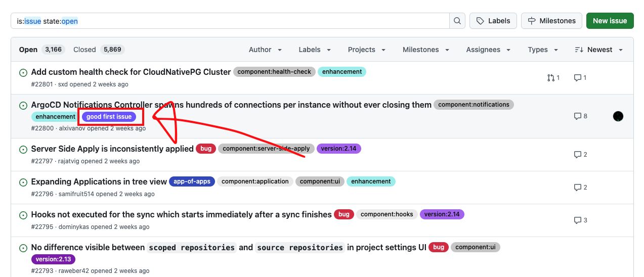The height and width of the screenshot is (277, 644).
Task: Click the component:server-side-apply label
Action: (266, 149)
